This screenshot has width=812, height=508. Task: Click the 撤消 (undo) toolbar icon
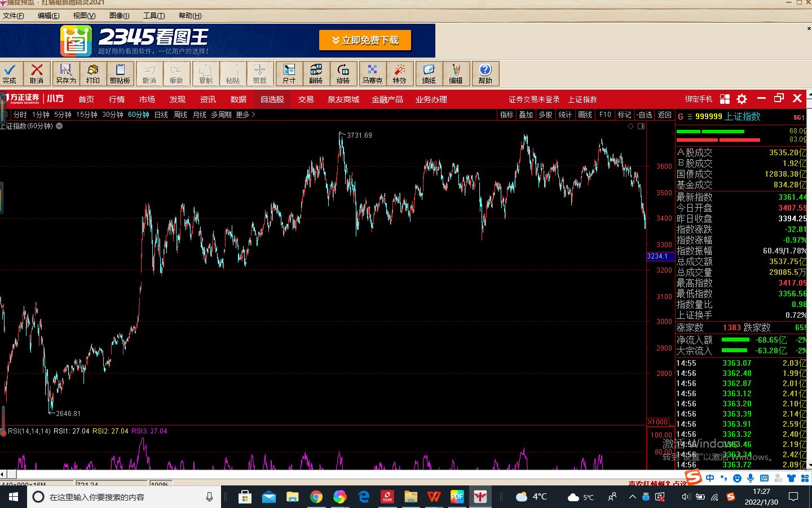[149, 74]
